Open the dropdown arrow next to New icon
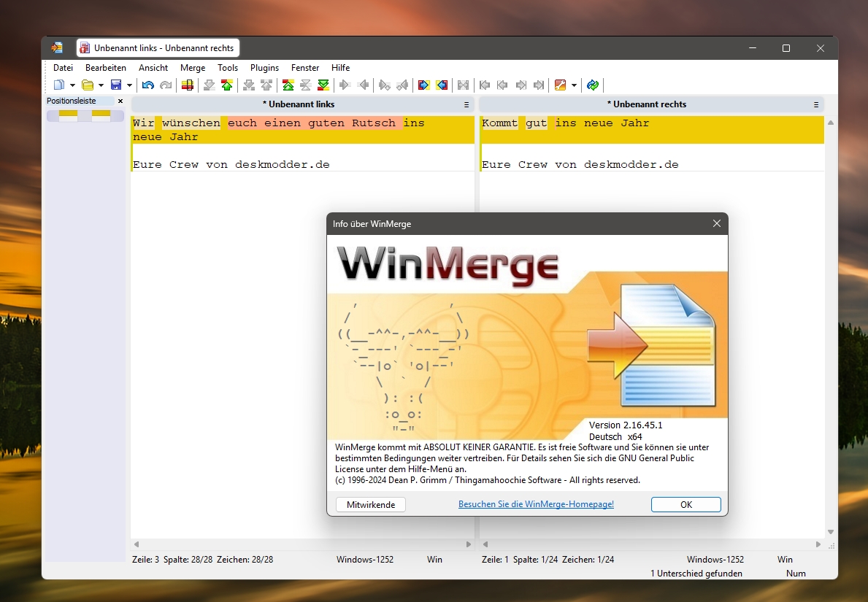The height and width of the screenshot is (602, 868). pos(72,85)
